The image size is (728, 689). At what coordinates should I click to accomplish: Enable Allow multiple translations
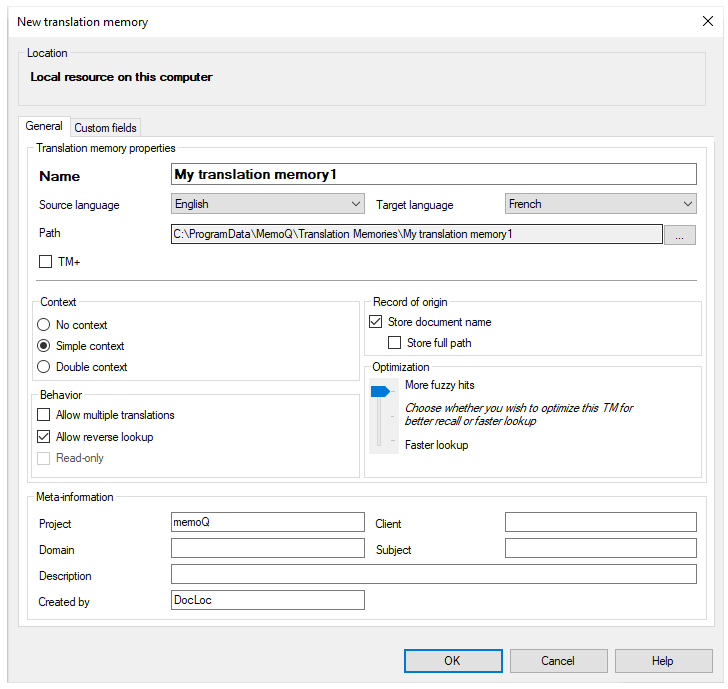tap(44, 415)
